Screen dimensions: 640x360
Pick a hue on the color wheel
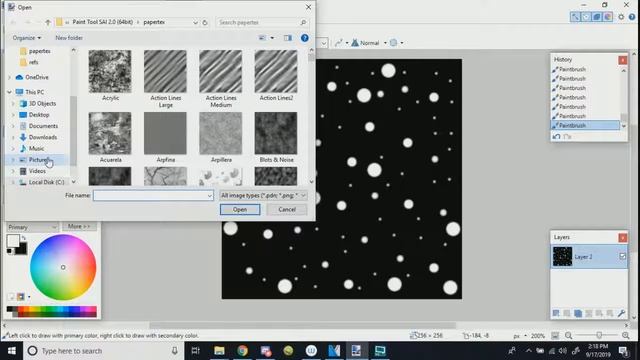point(63,267)
